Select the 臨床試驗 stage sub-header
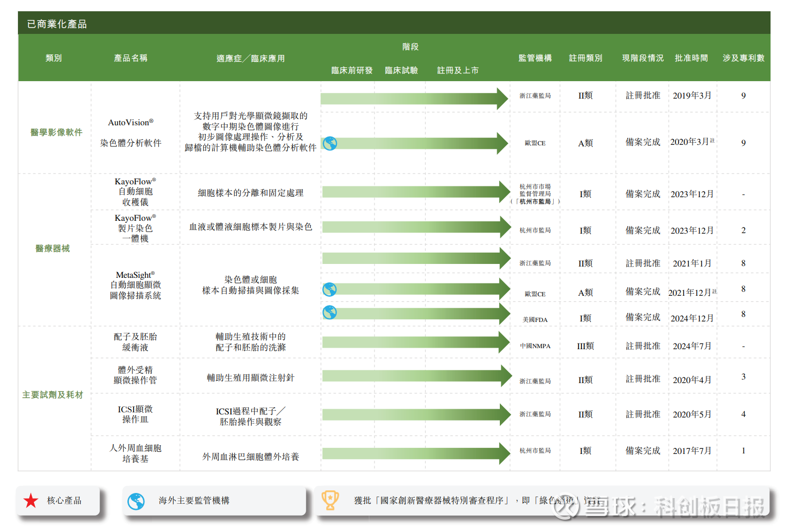The image size is (788, 532). [x=401, y=70]
